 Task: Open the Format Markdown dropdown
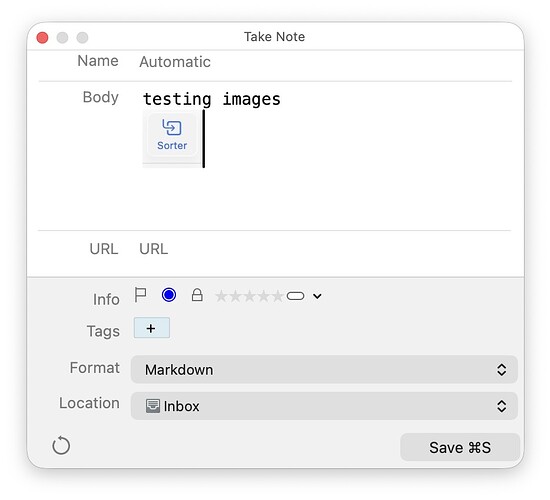point(324,369)
